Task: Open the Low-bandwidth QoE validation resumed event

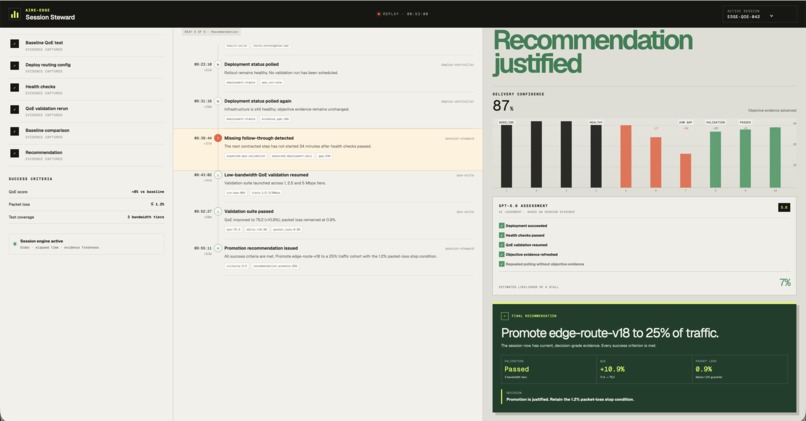Action: pyautogui.click(x=266, y=174)
